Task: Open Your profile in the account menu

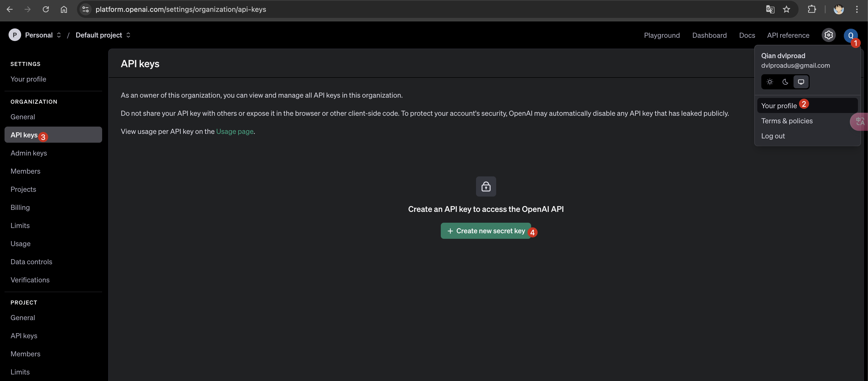Action: tap(807, 105)
